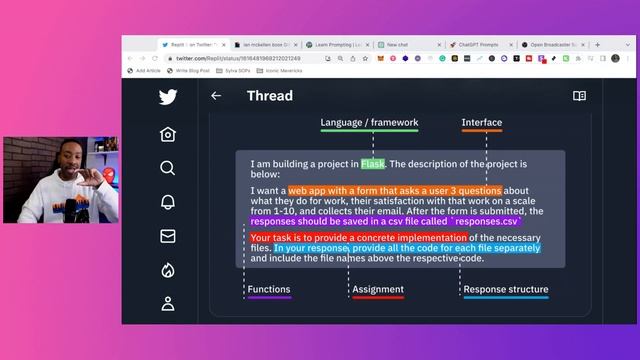Open the Twitter Home icon

[x=168, y=134]
